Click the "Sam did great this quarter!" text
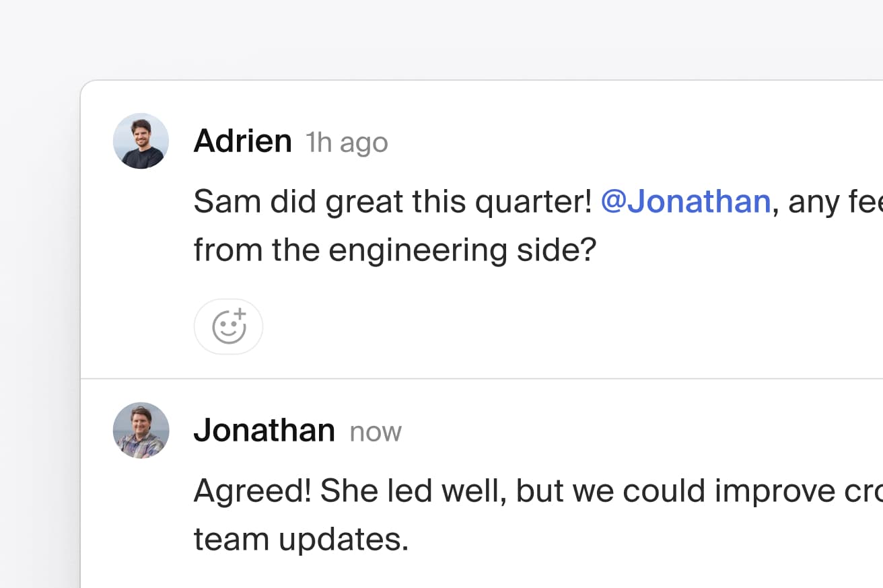The width and height of the screenshot is (883, 588). (393, 202)
